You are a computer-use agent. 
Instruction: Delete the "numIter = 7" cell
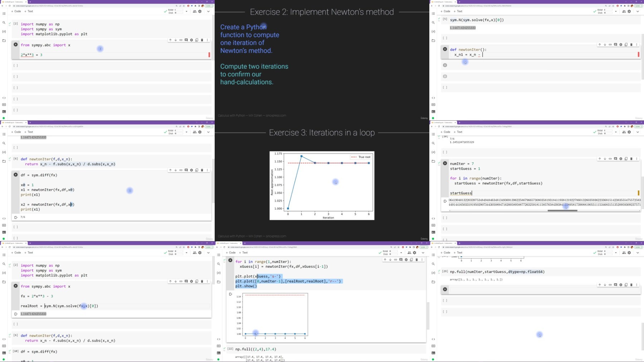point(631,159)
